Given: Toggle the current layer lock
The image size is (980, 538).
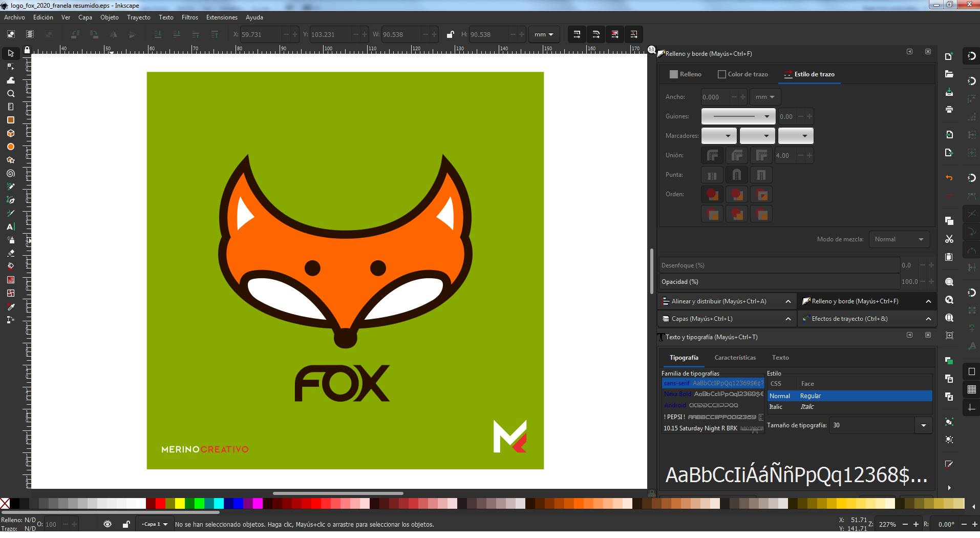Looking at the screenshot, I should pyautogui.click(x=126, y=524).
